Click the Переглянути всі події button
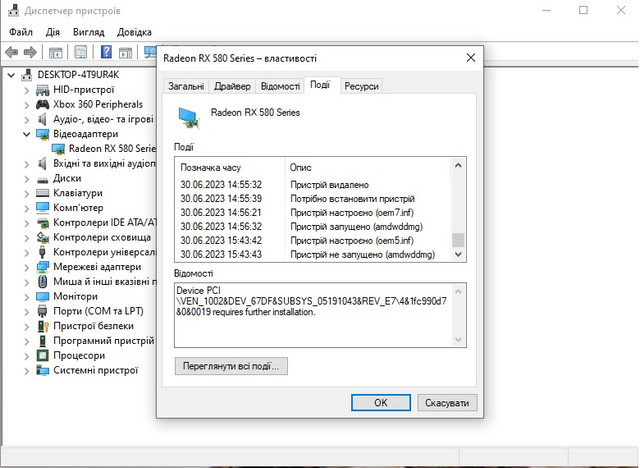640x468 pixels. tap(231, 366)
